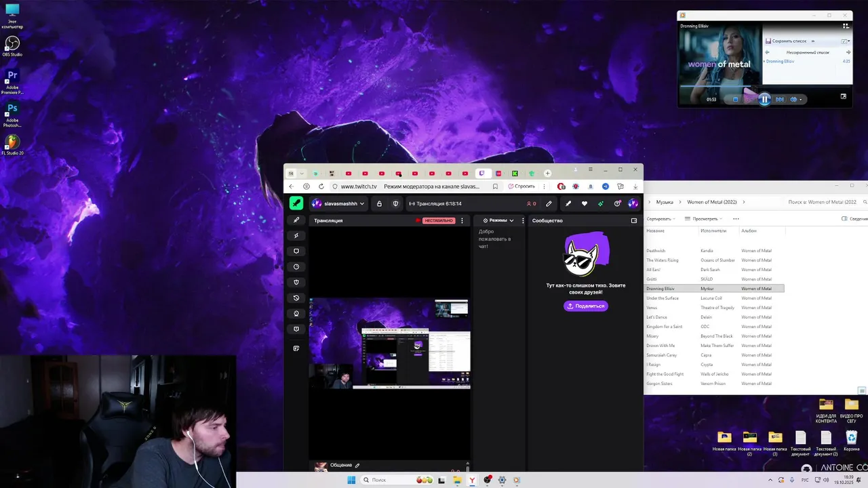Screen dimensions: 868x488
Task: Switch media player to library view
Action: (846, 26)
